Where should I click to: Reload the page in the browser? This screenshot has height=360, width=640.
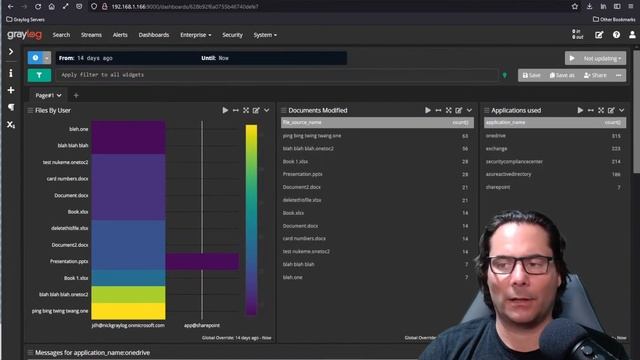pyautogui.click(x=38, y=7)
